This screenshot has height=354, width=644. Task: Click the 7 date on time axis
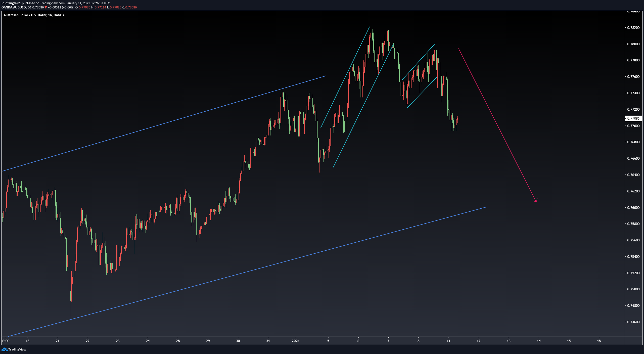[x=388, y=341]
